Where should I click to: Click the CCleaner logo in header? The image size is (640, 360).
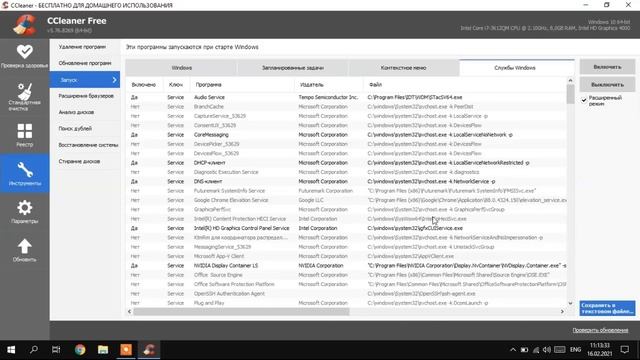pyautogui.click(x=25, y=25)
